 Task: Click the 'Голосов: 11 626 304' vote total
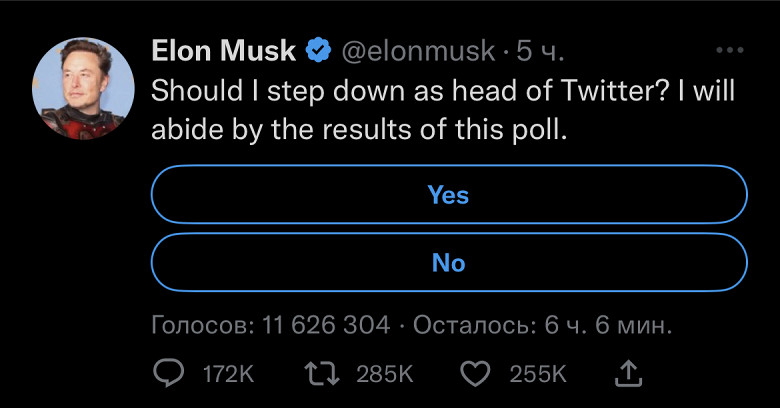click(x=270, y=325)
